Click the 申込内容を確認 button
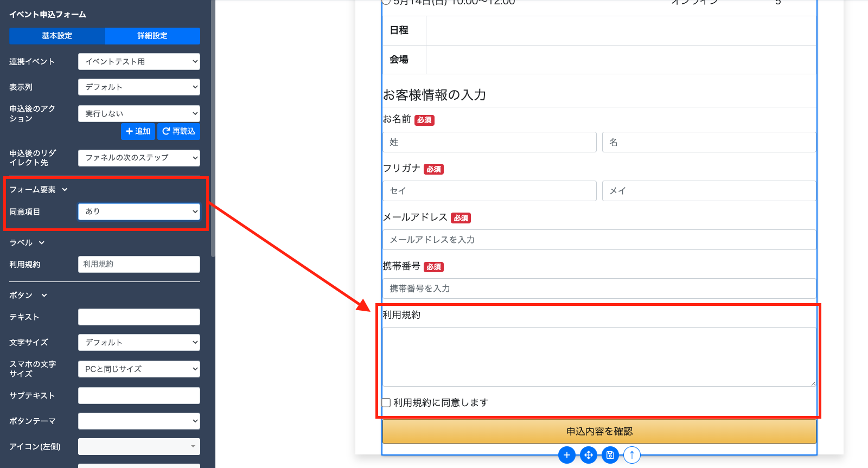The width and height of the screenshot is (868, 468). [x=599, y=431]
